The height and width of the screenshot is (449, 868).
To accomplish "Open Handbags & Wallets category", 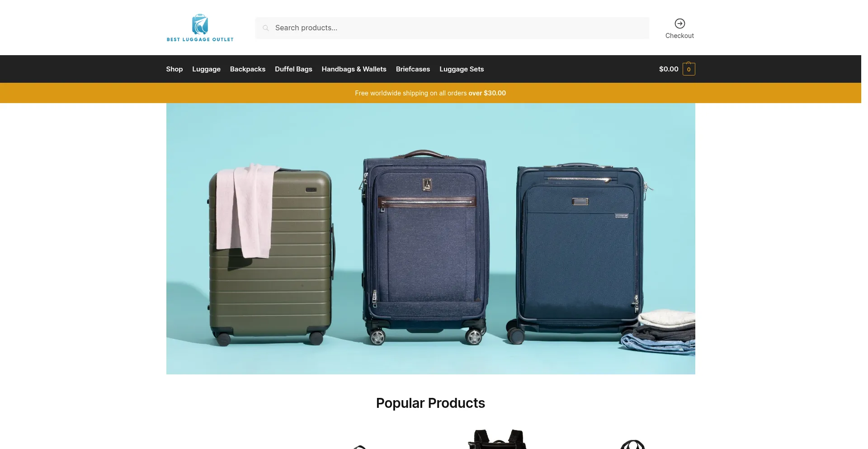I will click(x=354, y=69).
